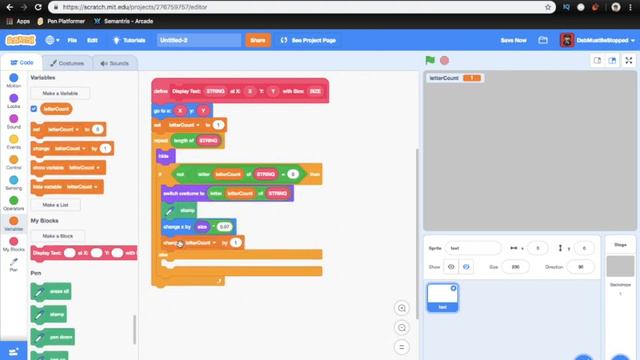The image size is (640, 360).
Task: Open the Control blocks category
Action: click(x=13, y=162)
